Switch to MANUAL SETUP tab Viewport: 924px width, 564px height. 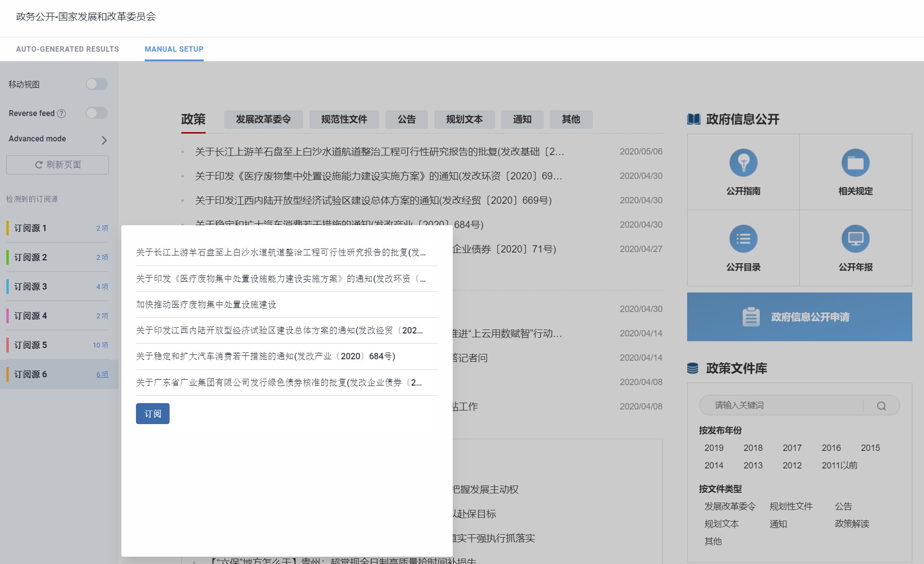[174, 49]
